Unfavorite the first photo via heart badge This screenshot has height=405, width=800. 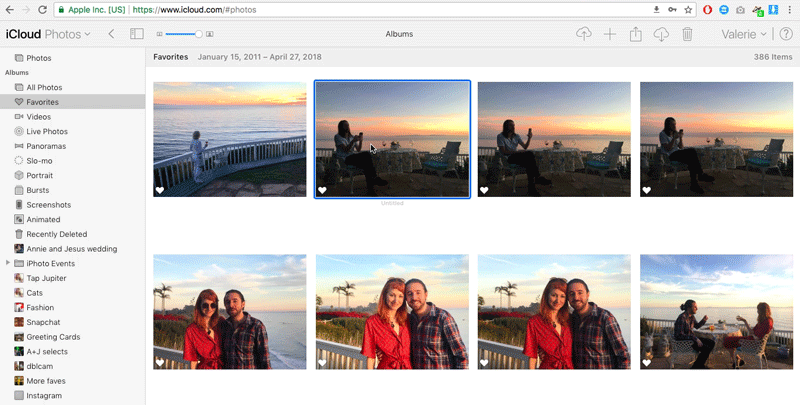click(x=160, y=190)
